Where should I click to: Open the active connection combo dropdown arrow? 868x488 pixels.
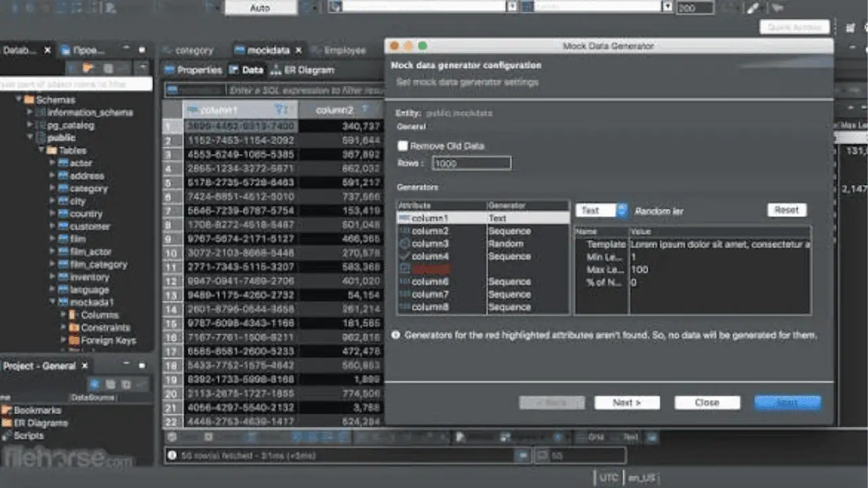(x=512, y=6)
